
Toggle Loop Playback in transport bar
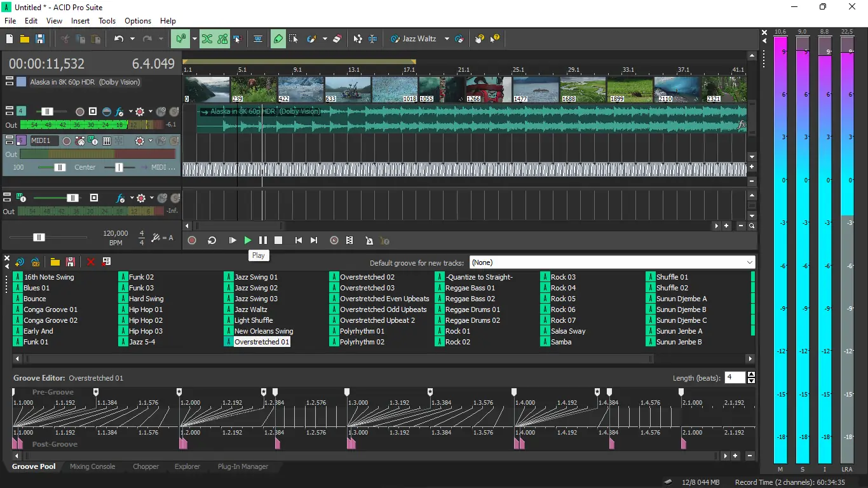[x=212, y=240]
